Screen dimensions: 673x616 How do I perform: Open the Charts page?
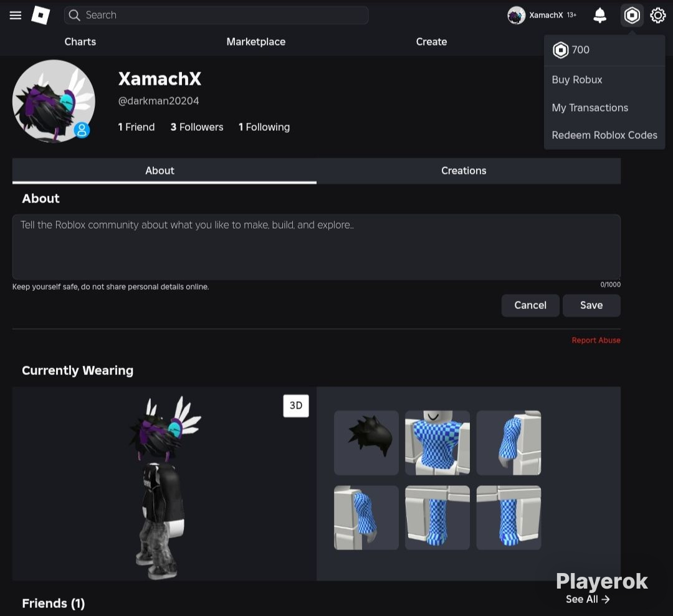pos(80,42)
